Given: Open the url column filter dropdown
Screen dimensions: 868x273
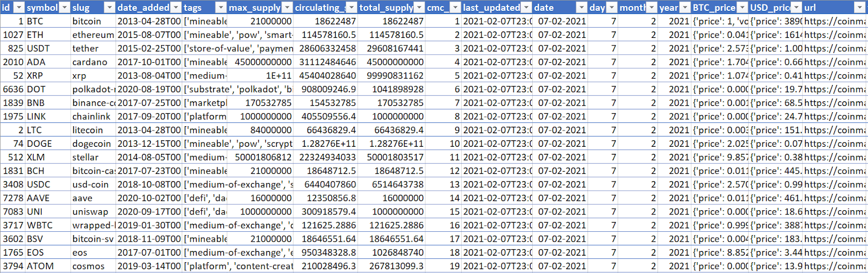Looking at the screenshot, I should (859, 8).
